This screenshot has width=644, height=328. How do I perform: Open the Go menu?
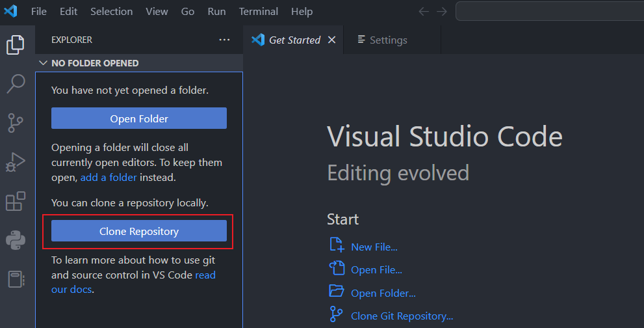(x=187, y=12)
